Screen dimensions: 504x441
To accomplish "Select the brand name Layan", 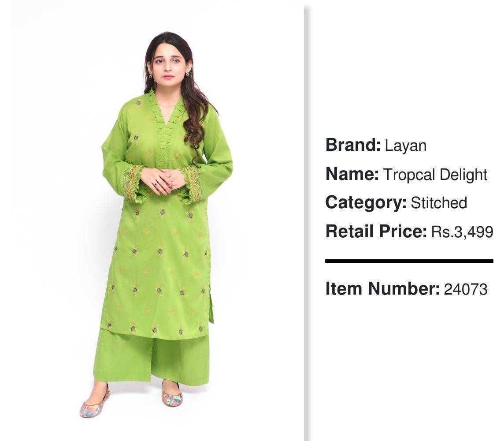I will pyautogui.click(x=406, y=146).
